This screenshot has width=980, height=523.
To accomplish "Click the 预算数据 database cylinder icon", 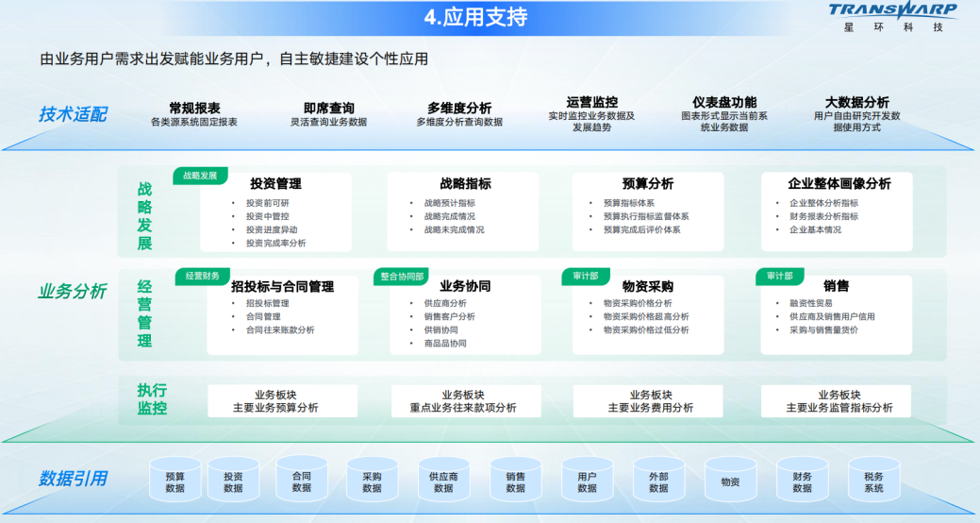I will 175,481.
